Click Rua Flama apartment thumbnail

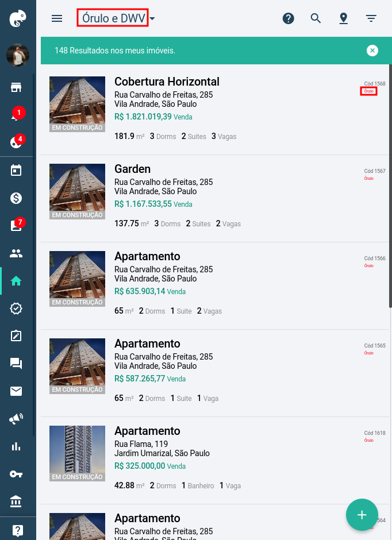pyautogui.click(x=77, y=454)
